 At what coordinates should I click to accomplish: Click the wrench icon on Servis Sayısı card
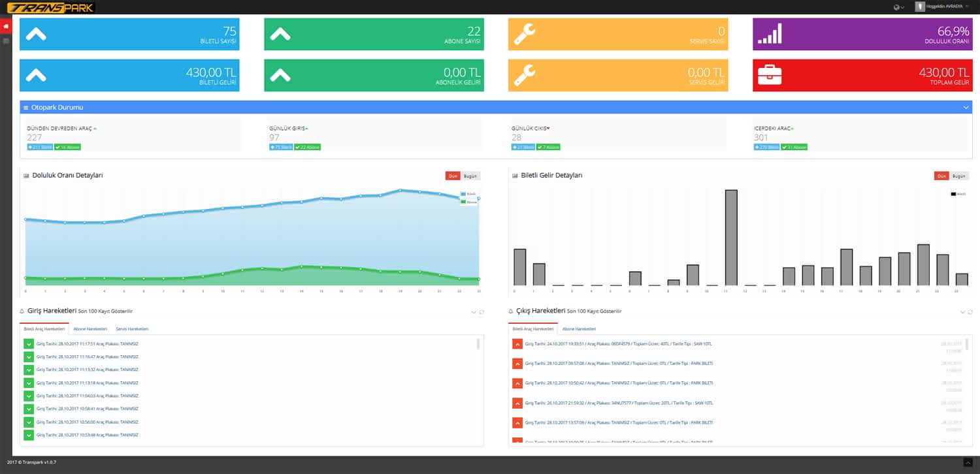(525, 34)
